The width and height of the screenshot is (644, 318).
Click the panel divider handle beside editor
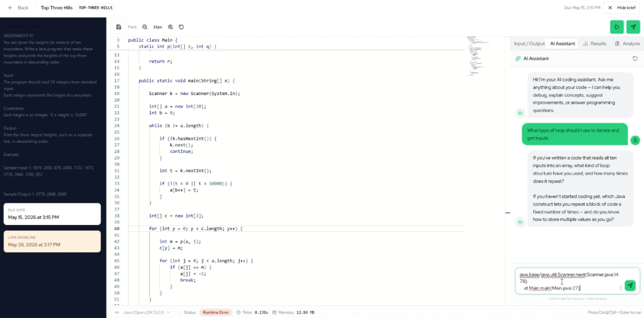(508, 213)
